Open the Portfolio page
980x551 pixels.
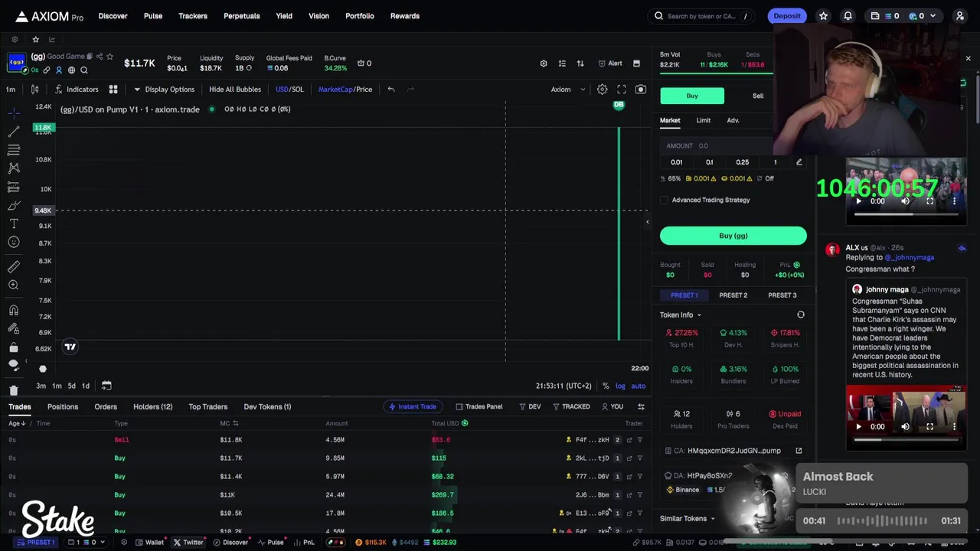(x=360, y=16)
